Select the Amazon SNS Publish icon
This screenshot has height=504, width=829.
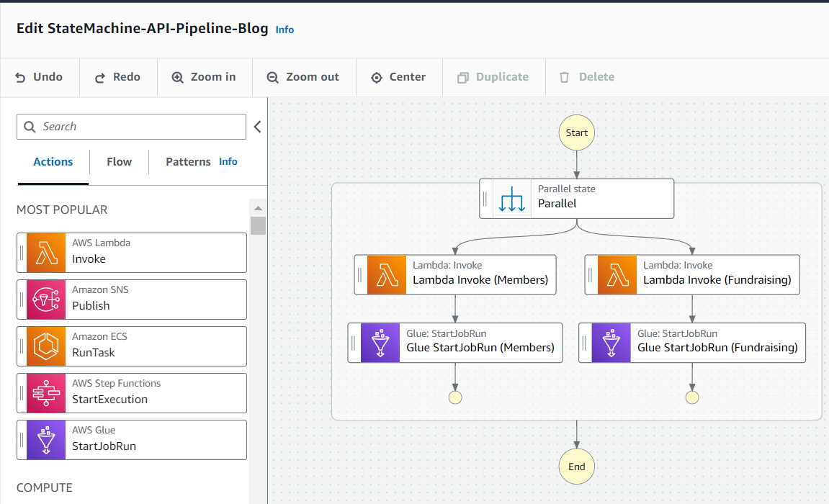46,300
